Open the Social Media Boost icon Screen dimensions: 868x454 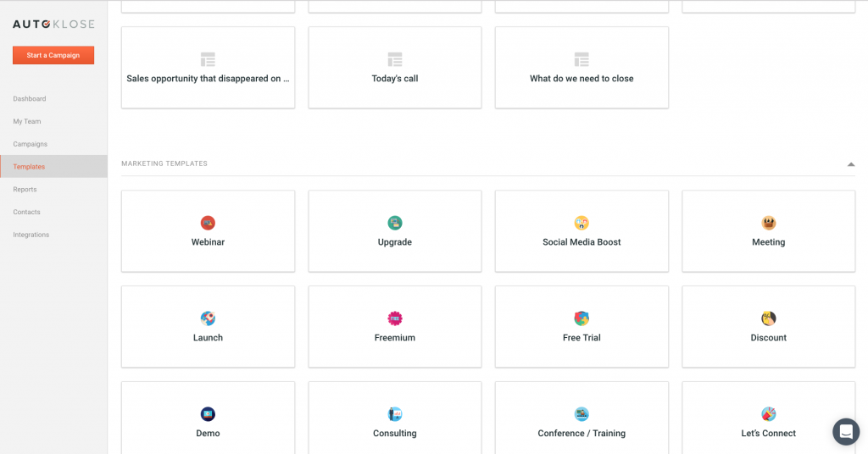coord(581,223)
